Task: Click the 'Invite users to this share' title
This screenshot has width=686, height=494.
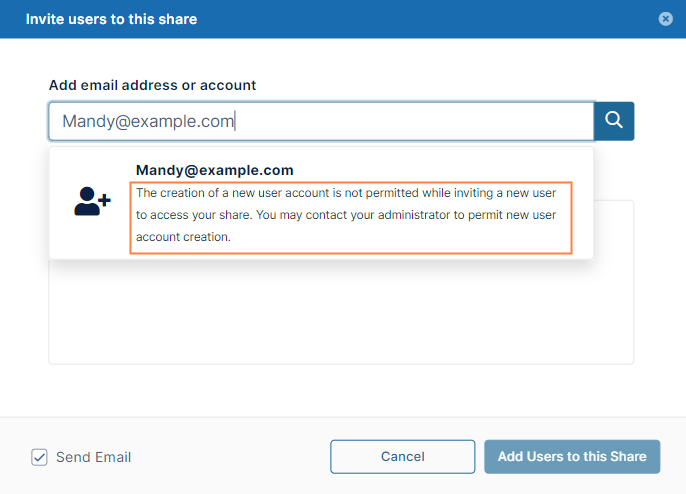Action: (111, 19)
